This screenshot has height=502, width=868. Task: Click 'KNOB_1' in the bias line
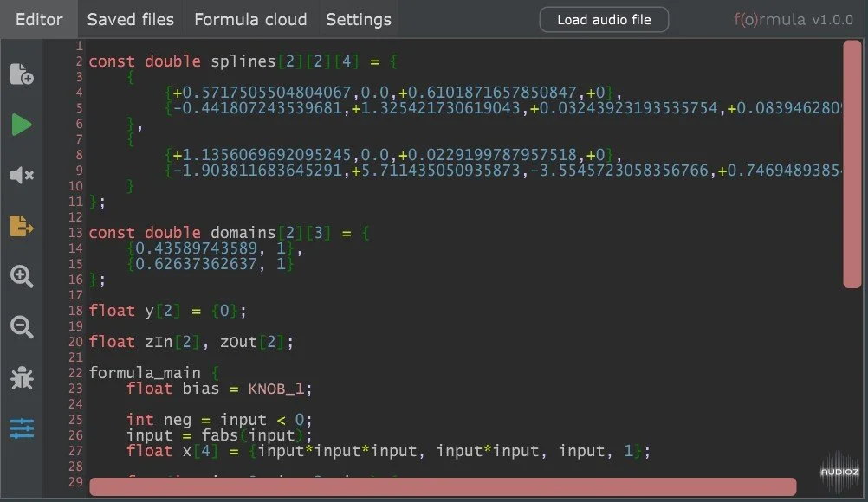(275, 389)
